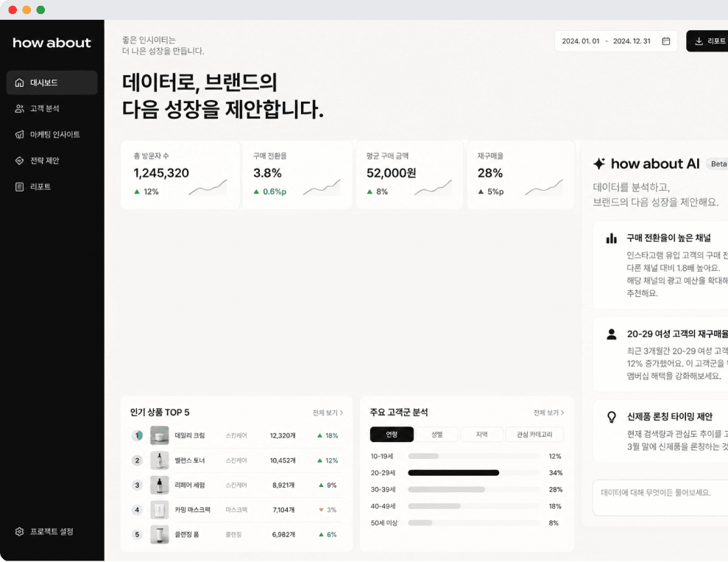Screen dimensions: 728x562
Task: Click the green up arrow beside 18%
Action: tap(319, 435)
